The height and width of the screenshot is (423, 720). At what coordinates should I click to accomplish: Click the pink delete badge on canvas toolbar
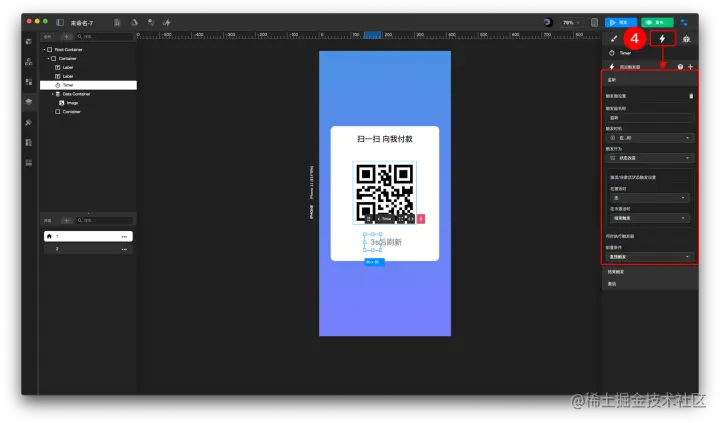[421, 219]
